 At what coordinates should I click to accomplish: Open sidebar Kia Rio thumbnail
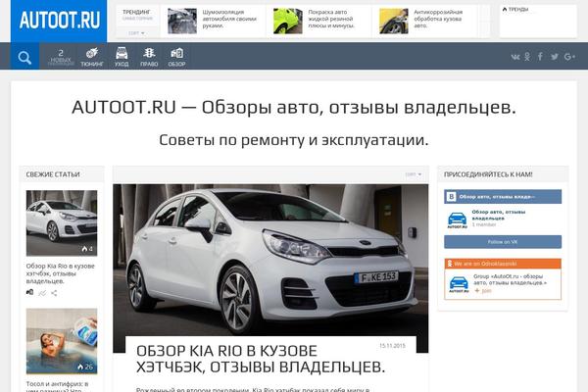click(x=62, y=222)
